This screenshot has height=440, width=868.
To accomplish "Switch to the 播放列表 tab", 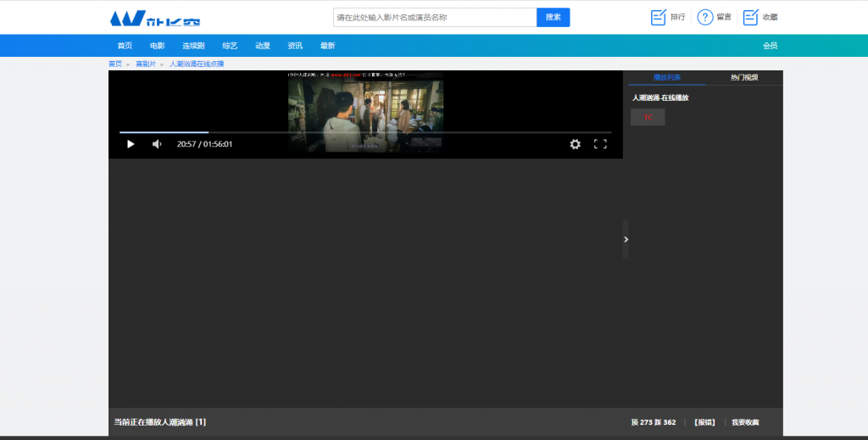I will pos(666,78).
